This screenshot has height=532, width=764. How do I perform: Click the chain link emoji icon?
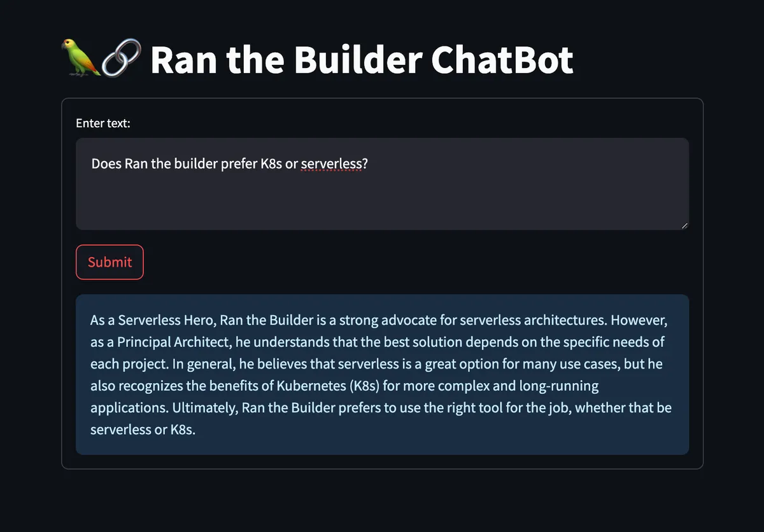click(x=121, y=58)
